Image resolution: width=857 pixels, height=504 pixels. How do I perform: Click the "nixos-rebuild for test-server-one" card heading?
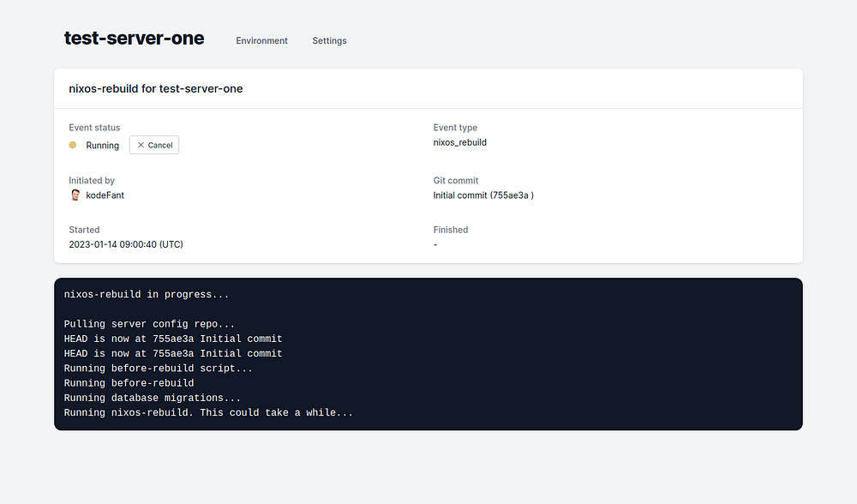click(x=156, y=89)
